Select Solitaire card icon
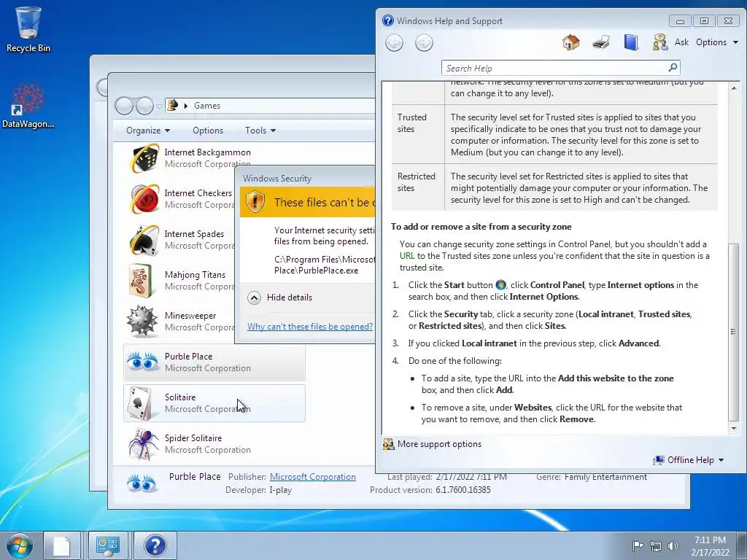 (x=140, y=402)
